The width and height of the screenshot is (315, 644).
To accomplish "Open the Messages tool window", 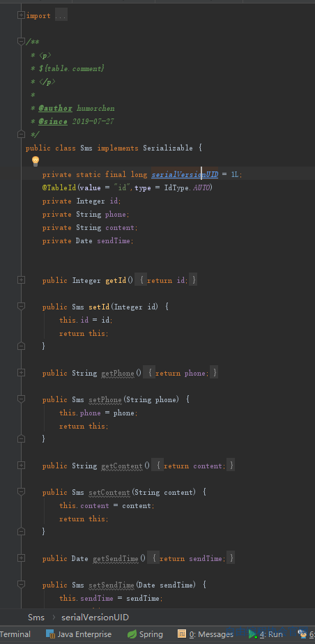I will pyautogui.click(x=206, y=634).
